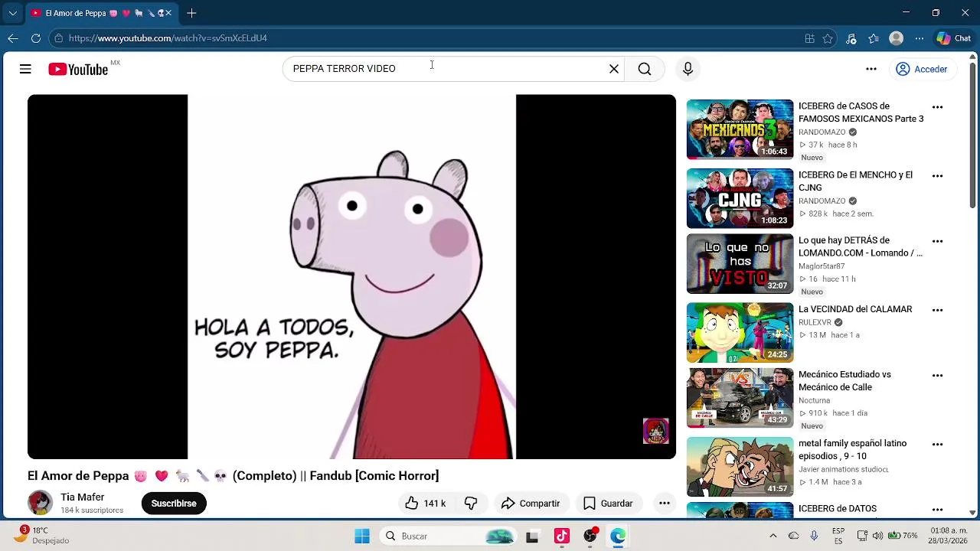Subscribe with the Suscribirse button
The width and height of the screenshot is (980, 551).
coord(174,504)
